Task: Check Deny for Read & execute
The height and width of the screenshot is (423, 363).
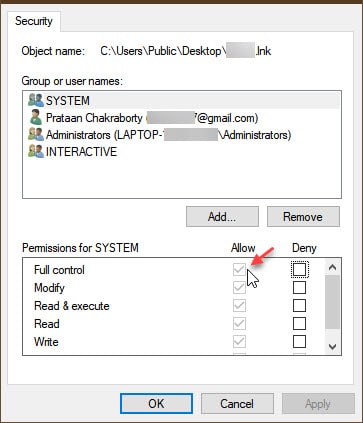Action: coord(299,306)
